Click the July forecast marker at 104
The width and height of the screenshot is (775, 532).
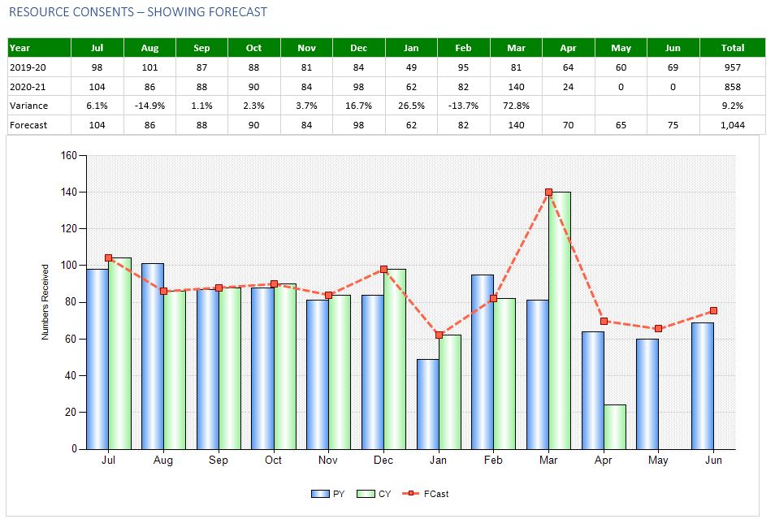point(108,257)
